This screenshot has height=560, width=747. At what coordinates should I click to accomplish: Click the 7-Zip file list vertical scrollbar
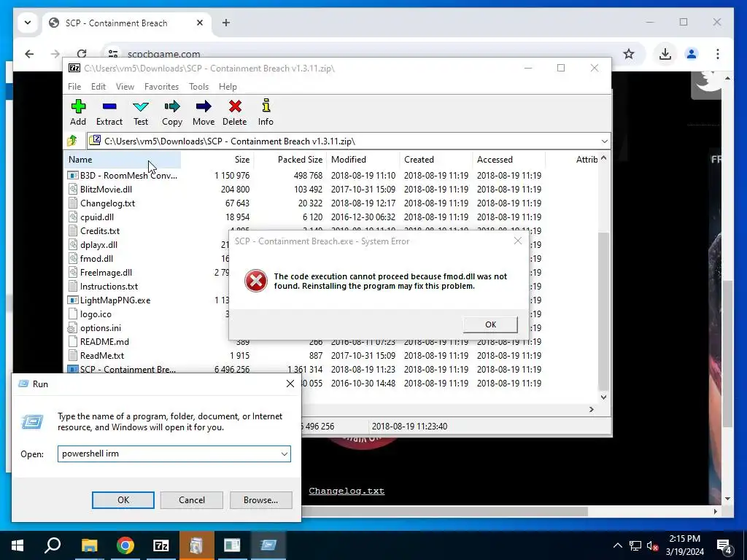click(603, 311)
